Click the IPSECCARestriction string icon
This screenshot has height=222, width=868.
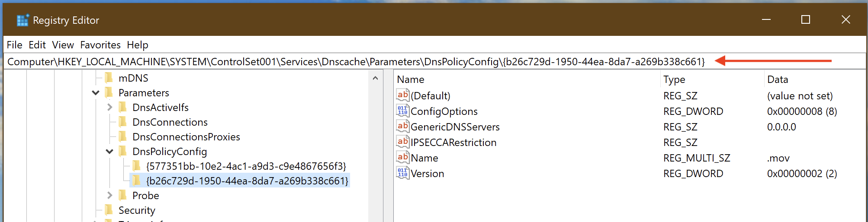[402, 142]
